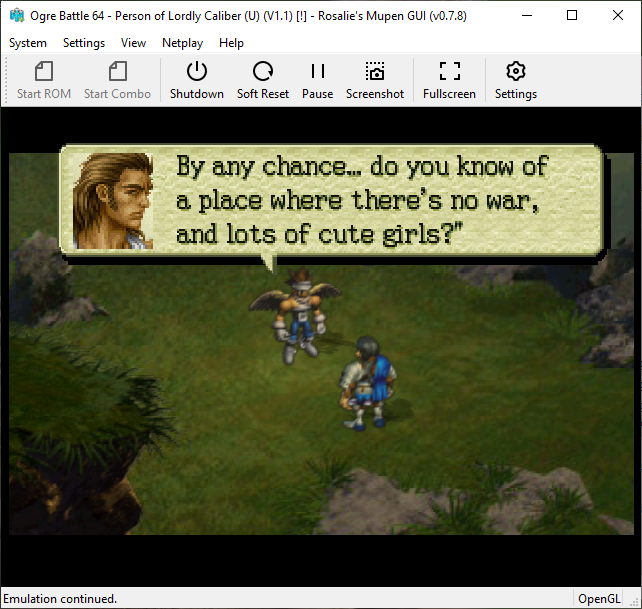Image resolution: width=642 pixels, height=609 pixels.
Task: Click the application icon in title bar
Action: [17, 16]
